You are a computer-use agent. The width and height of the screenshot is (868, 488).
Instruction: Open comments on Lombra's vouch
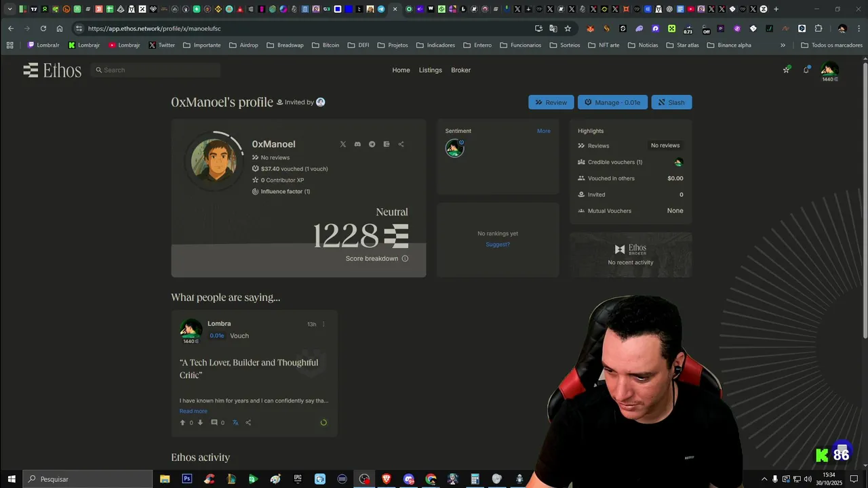214,422
